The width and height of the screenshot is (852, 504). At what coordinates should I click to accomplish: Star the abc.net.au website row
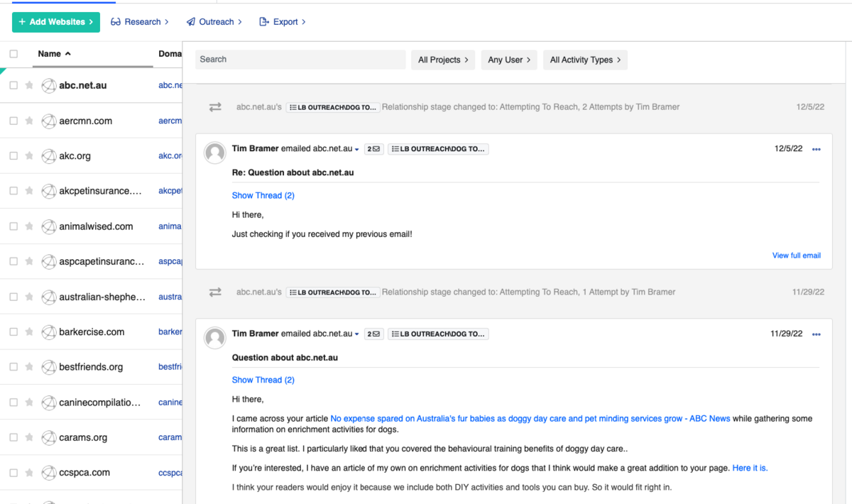coord(29,85)
